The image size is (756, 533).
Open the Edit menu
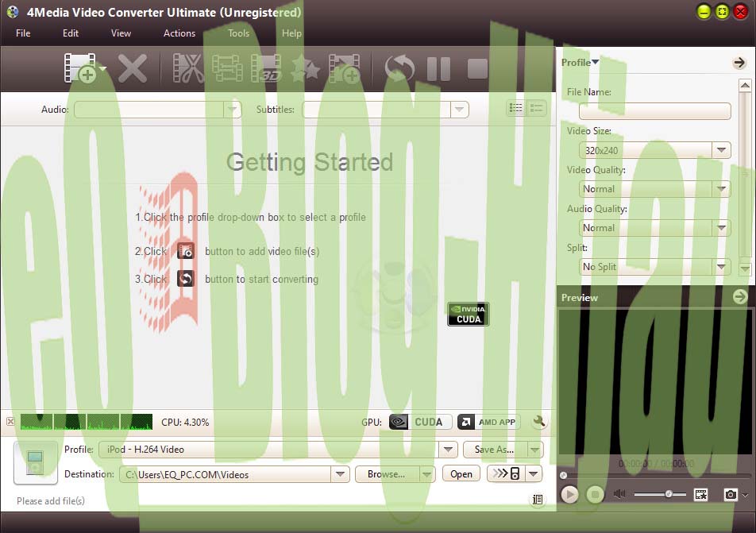(x=71, y=33)
